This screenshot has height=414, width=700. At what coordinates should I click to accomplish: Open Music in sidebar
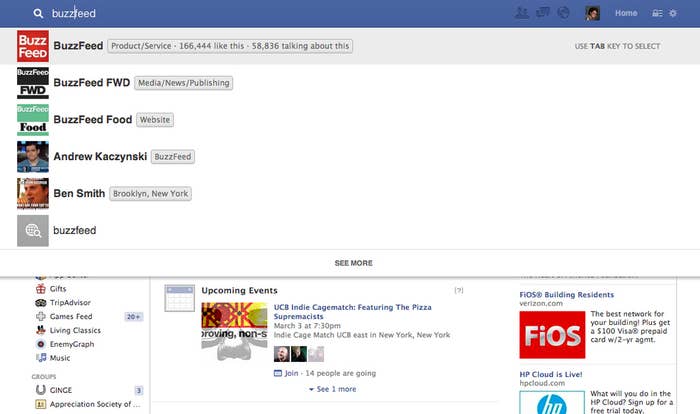60,358
